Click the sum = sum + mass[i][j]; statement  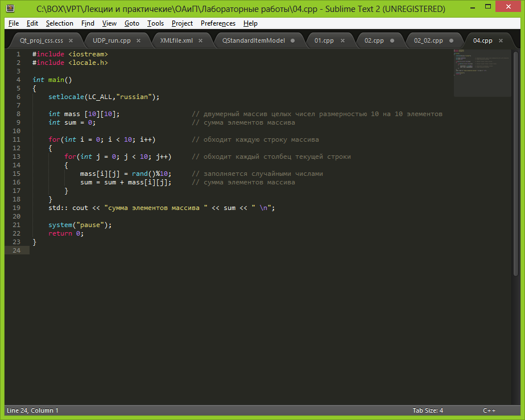tap(126, 182)
